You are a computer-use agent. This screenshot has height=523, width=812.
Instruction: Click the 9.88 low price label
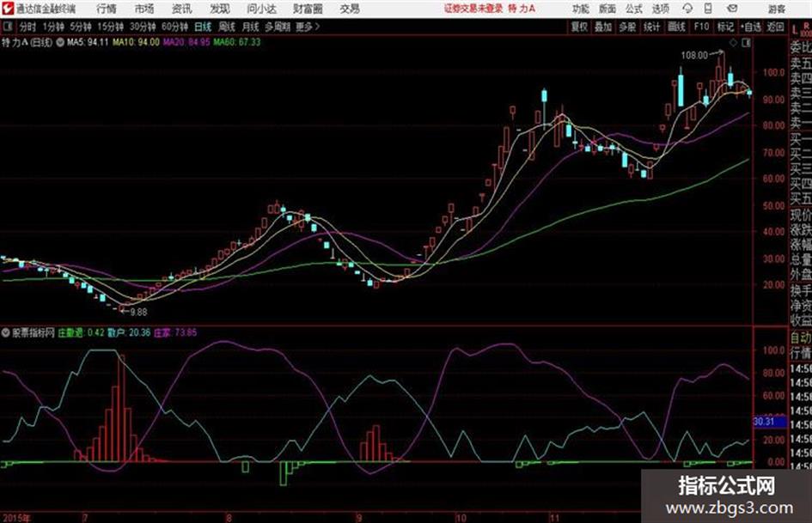139,313
